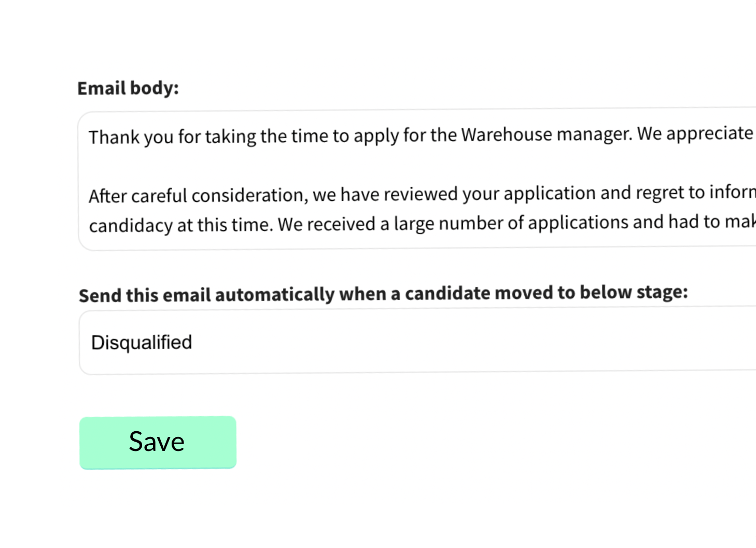
Task: Click the "Email body:" label
Action: (x=128, y=88)
